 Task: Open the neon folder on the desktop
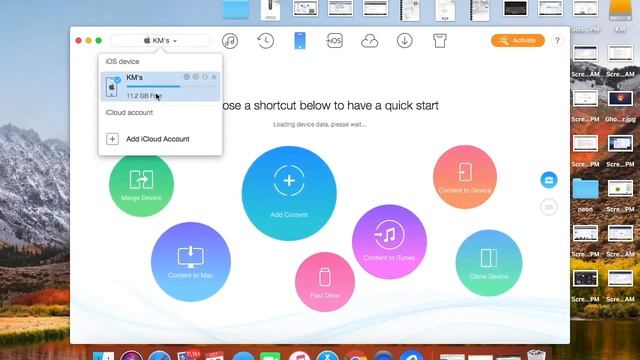585,188
